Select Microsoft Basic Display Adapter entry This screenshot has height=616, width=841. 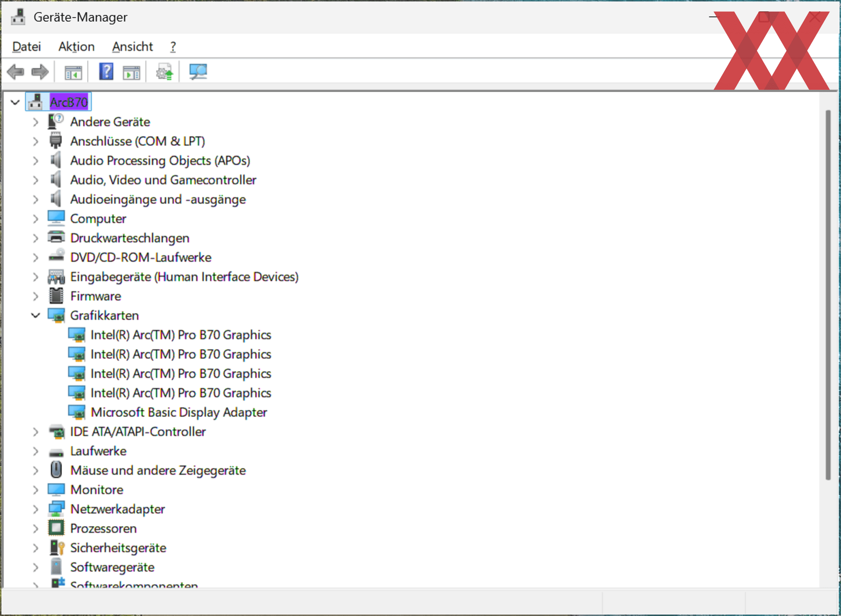(179, 412)
